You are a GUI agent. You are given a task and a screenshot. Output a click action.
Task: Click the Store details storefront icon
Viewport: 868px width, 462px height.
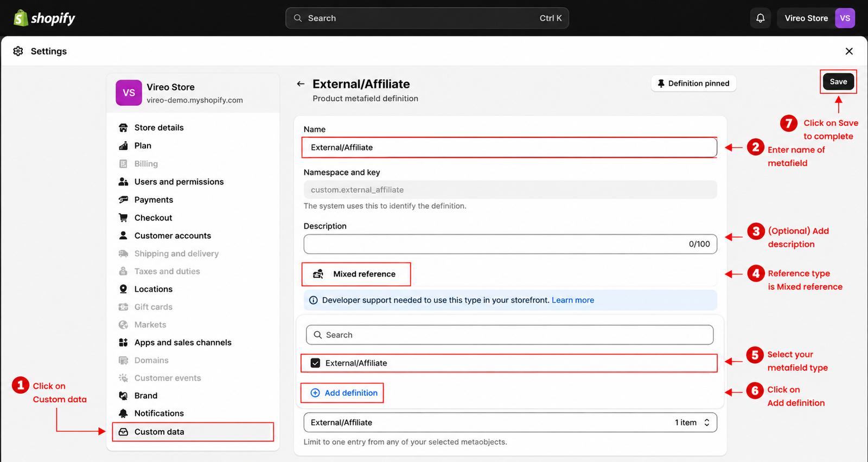click(123, 127)
